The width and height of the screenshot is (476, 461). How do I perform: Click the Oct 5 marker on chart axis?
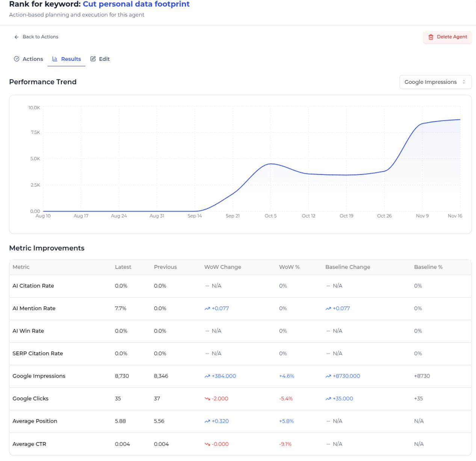(270, 216)
